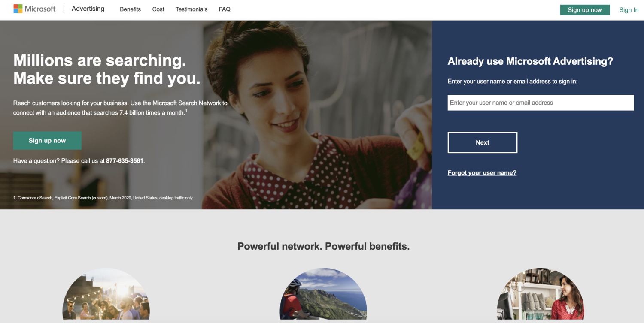This screenshot has width=644, height=323.
Task: Jump to the FAQ section
Action: [x=225, y=9]
